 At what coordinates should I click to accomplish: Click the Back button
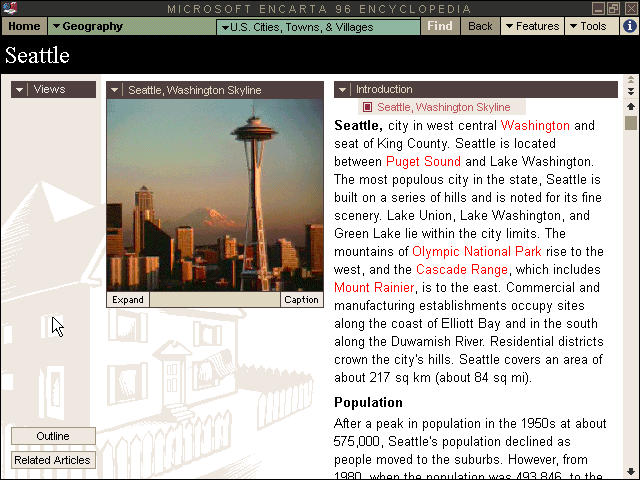[x=480, y=26]
